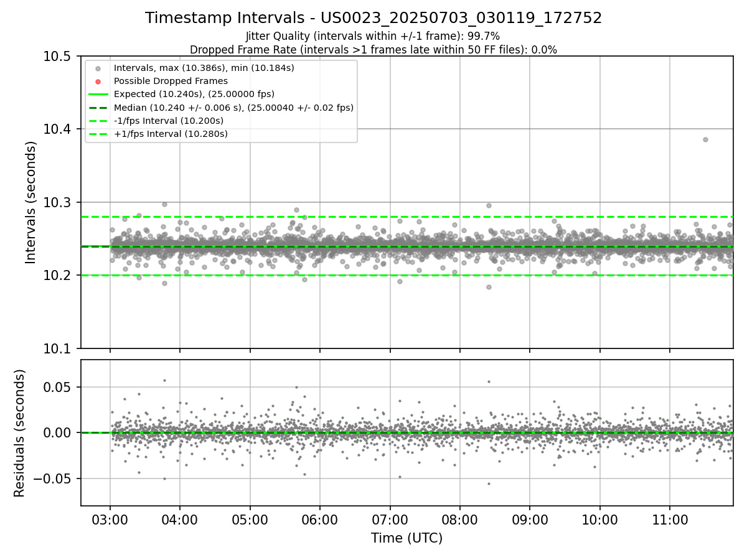Click the 'Intervals (seconds)' y-axis label
Screen dimensions: 747x560
click(x=31, y=202)
